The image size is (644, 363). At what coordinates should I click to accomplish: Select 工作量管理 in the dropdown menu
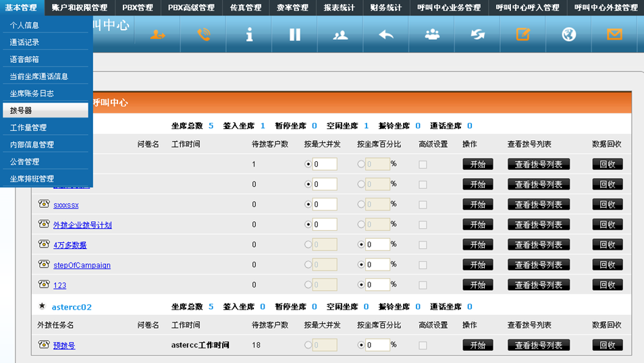(x=28, y=128)
